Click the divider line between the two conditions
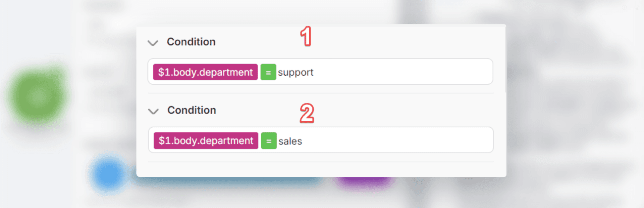This screenshot has height=208, width=644. click(x=320, y=93)
